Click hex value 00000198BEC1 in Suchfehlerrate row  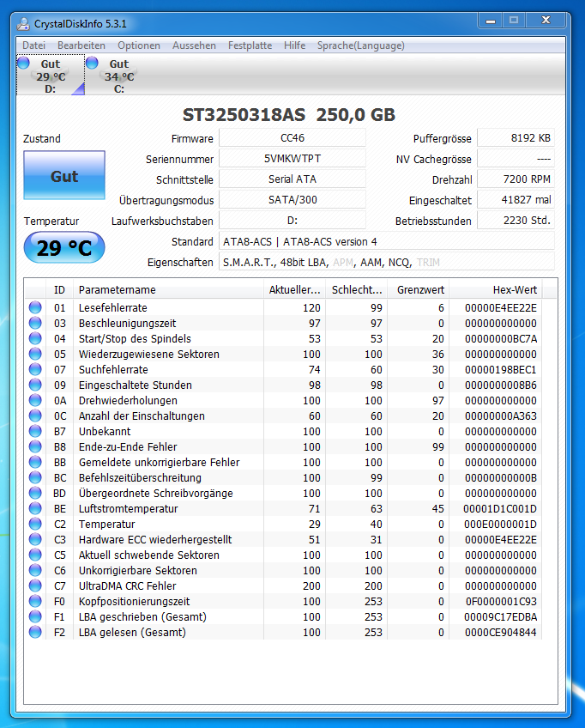501,369
